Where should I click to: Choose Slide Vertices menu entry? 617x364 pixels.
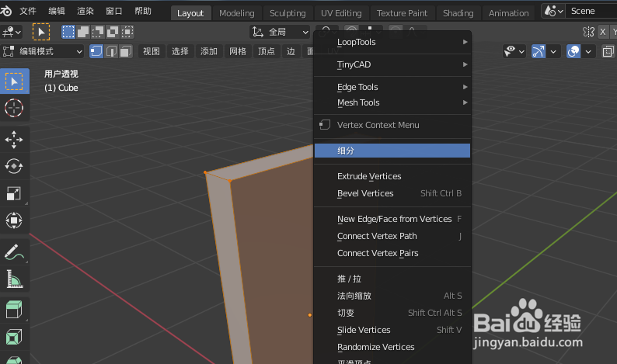pyautogui.click(x=392, y=330)
